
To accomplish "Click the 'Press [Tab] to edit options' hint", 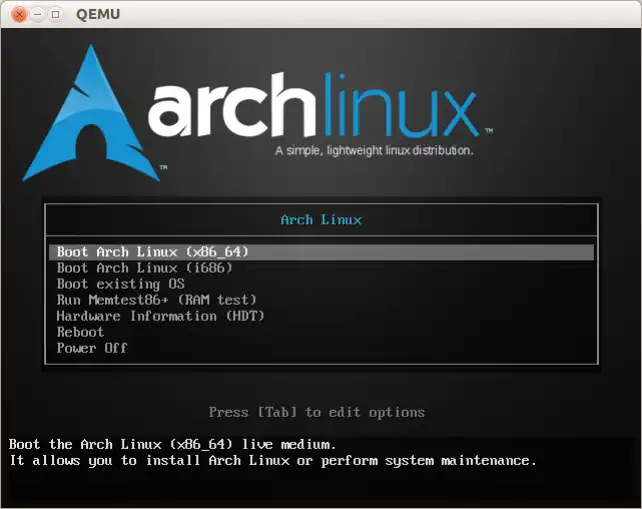I will pyautogui.click(x=317, y=412).
